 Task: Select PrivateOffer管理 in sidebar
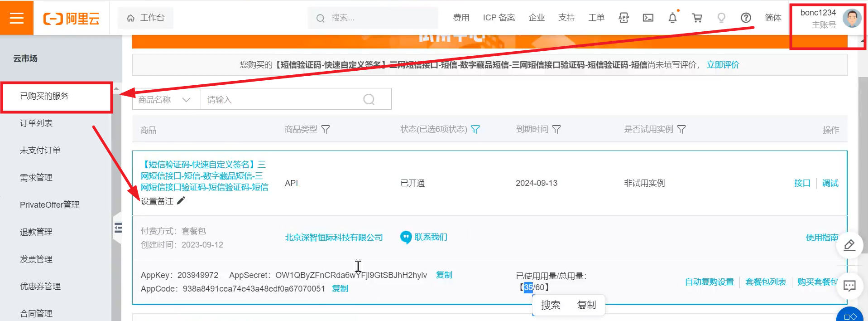coord(50,205)
